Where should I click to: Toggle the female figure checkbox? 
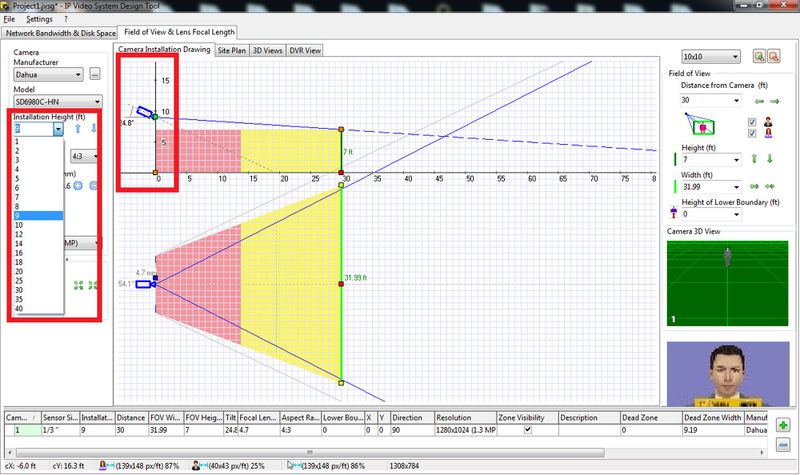(x=752, y=134)
